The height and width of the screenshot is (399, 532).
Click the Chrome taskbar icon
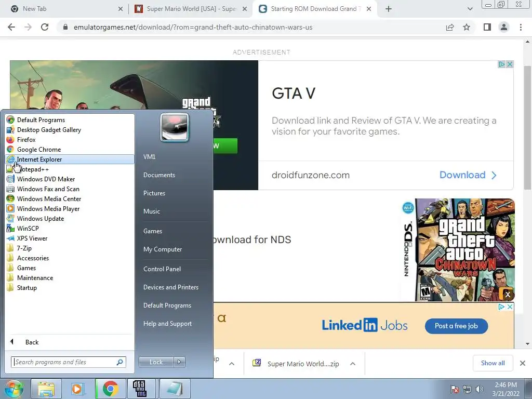pos(110,389)
